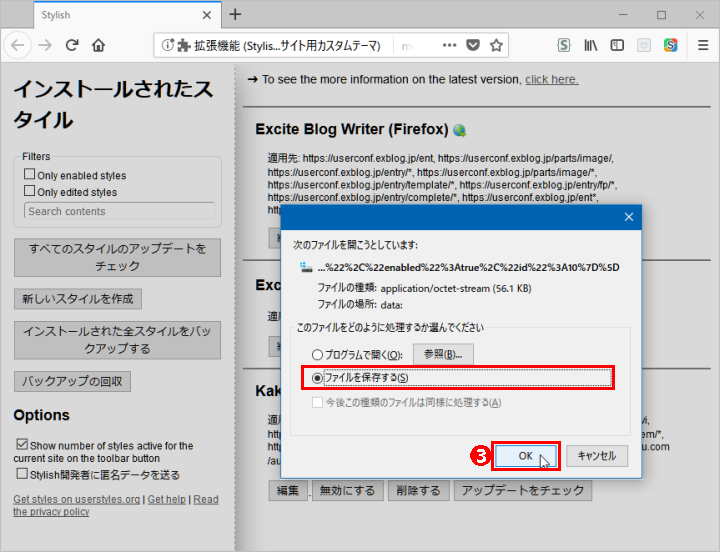Back up all installed styles button
The height and width of the screenshot is (552, 720).
pyautogui.click(x=117, y=340)
